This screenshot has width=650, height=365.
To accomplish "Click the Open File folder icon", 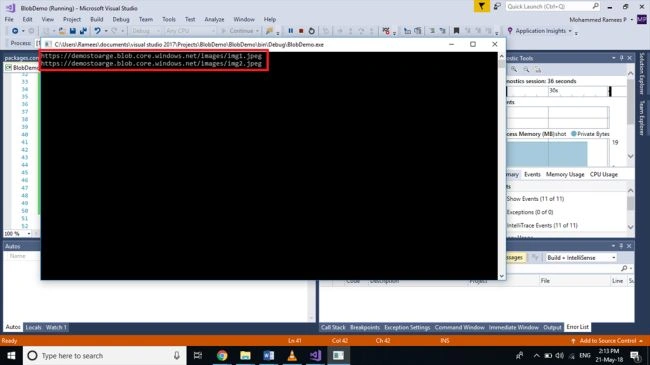I will [62, 31].
